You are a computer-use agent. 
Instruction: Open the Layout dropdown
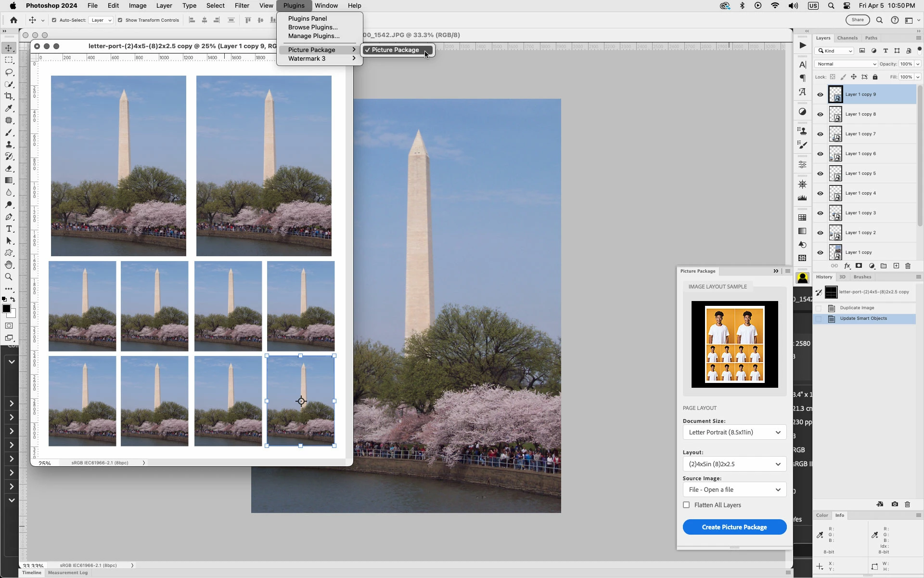coord(734,464)
